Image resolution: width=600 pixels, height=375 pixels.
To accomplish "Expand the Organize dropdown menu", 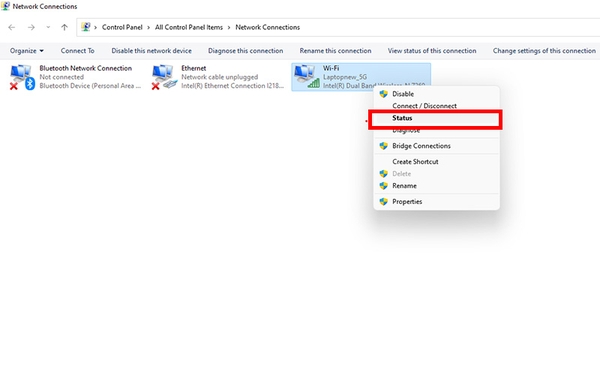I will [26, 51].
